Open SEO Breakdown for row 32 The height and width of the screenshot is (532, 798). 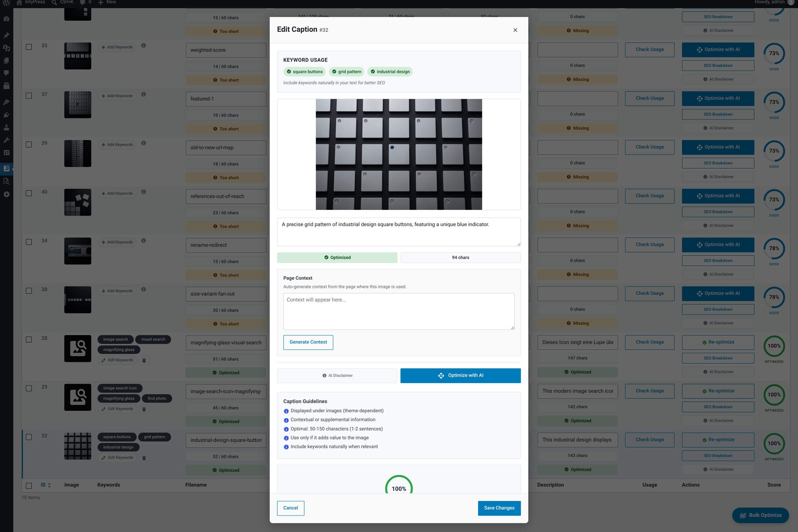coord(718,456)
